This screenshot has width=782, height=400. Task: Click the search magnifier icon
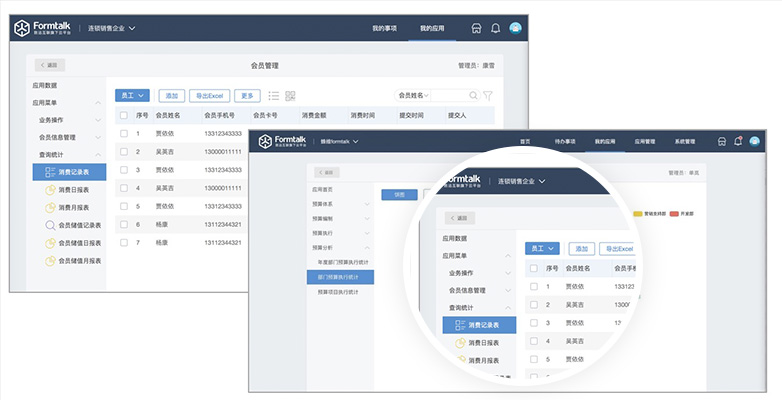[x=473, y=96]
